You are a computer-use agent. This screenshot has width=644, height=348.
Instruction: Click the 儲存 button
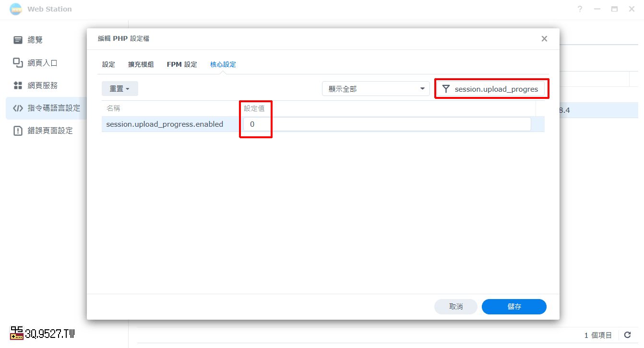[x=514, y=307]
